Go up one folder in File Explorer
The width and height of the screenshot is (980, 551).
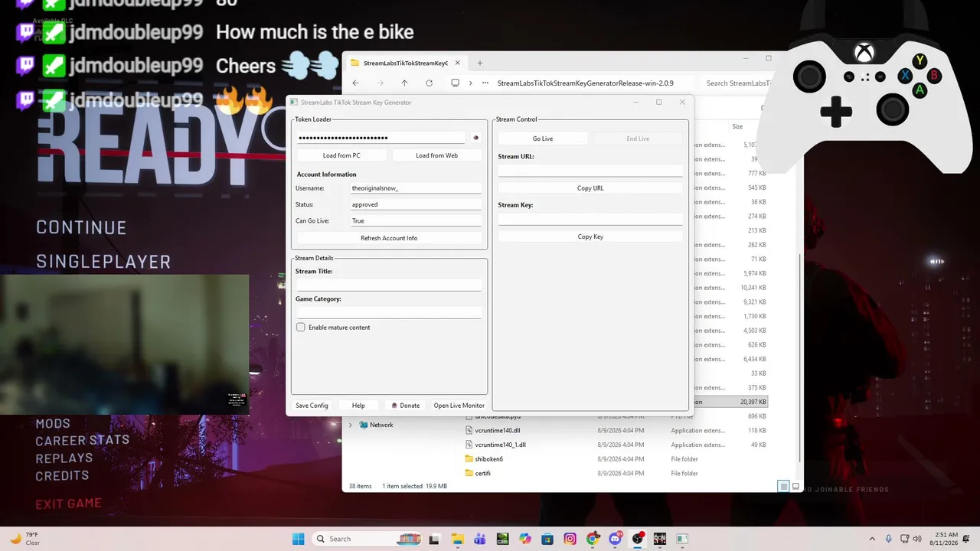point(404,83)
